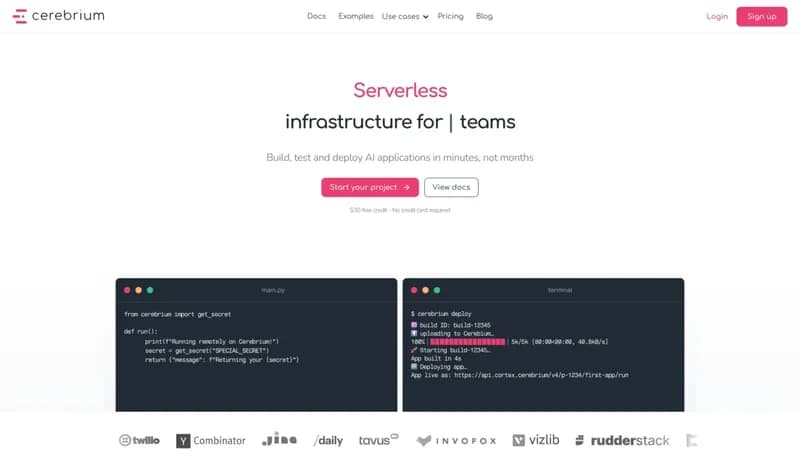The height and width of the screenshot is (458, 800).
Task: Click the 'def run():' code line
Action: 141,332
